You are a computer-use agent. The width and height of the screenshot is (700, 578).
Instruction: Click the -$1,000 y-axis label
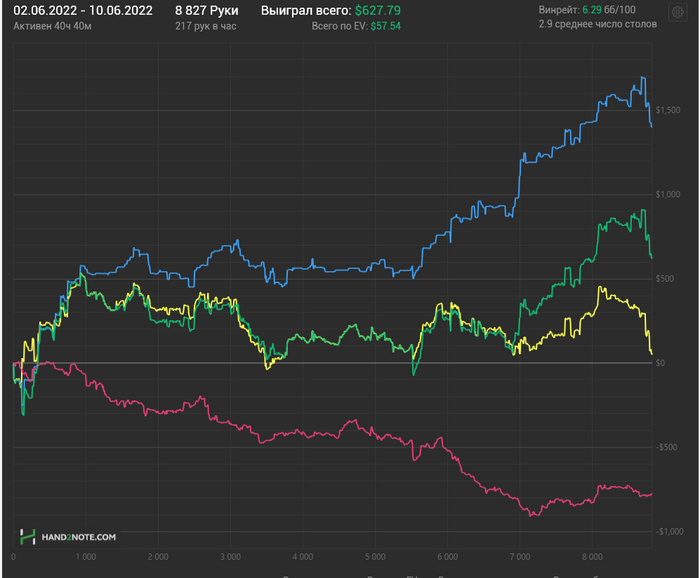[x=670, y=532]
